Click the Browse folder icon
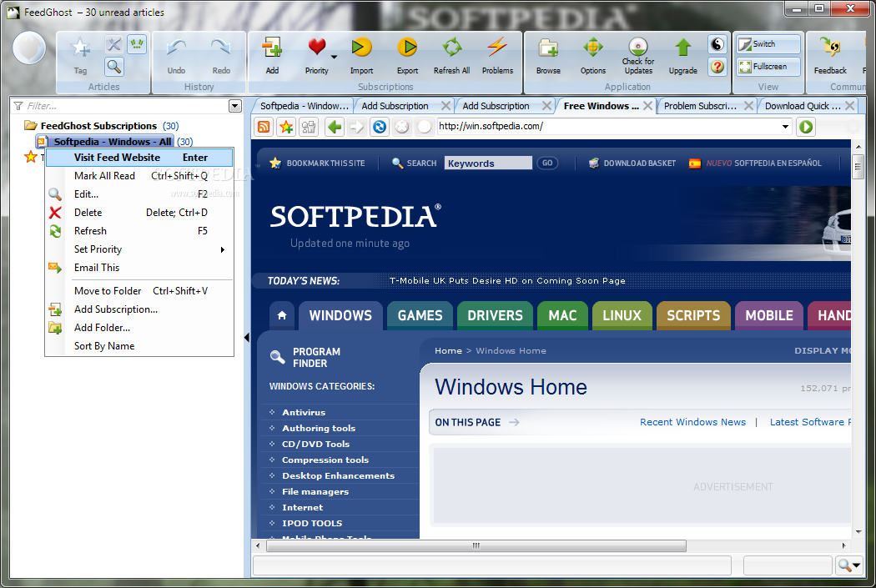The width and height of the screenshot is (876, 588). pos(548,48)
